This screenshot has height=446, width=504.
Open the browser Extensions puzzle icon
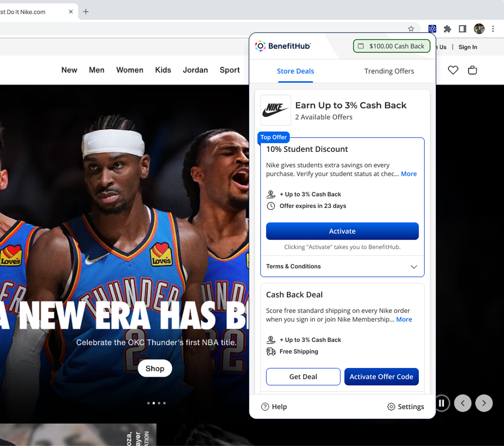[x=447, y=29]
